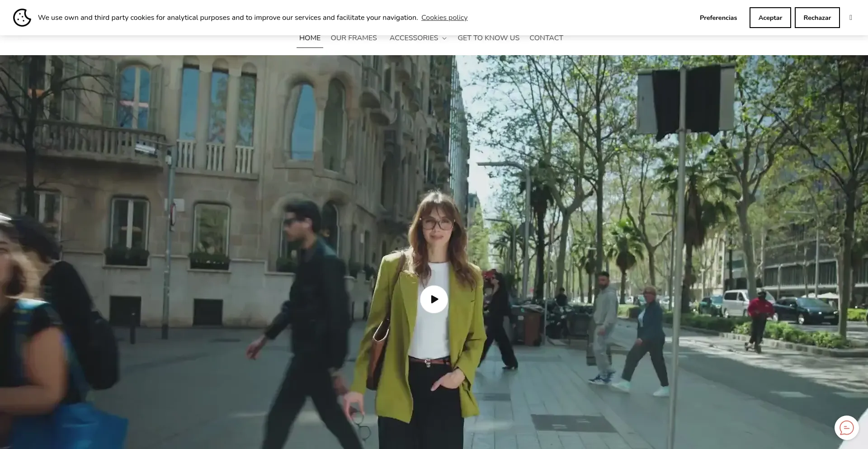Image resolution: width=868 pixels, height=449 pixels.
Task: Accept cookies with the Aceptar button
Action: point(770,18)
